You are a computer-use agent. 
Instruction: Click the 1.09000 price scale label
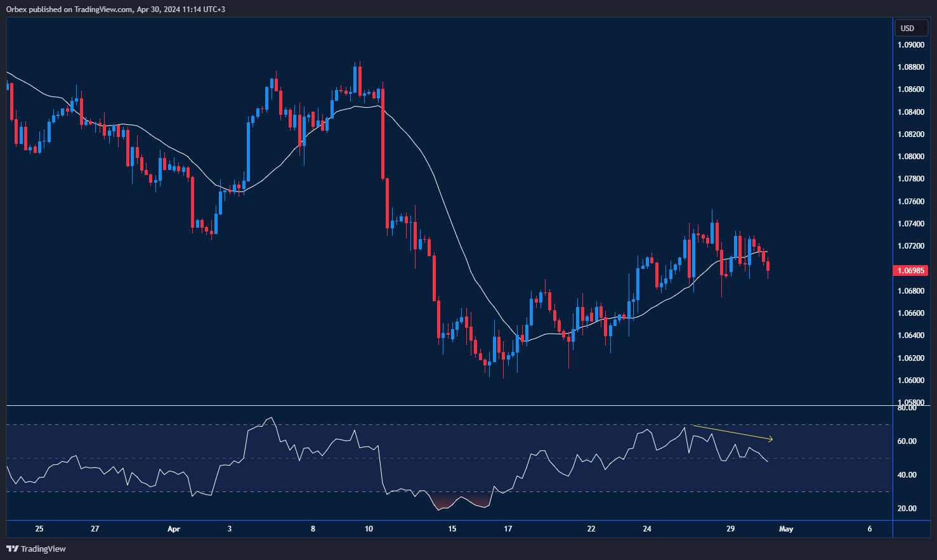910,45
